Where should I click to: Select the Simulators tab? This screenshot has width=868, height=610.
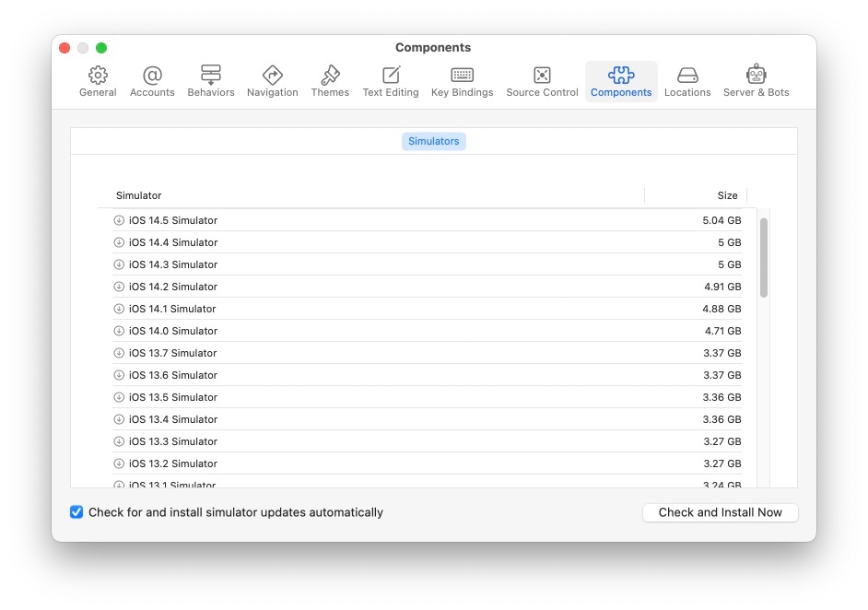pyautogui.click(x=433, y=141)
